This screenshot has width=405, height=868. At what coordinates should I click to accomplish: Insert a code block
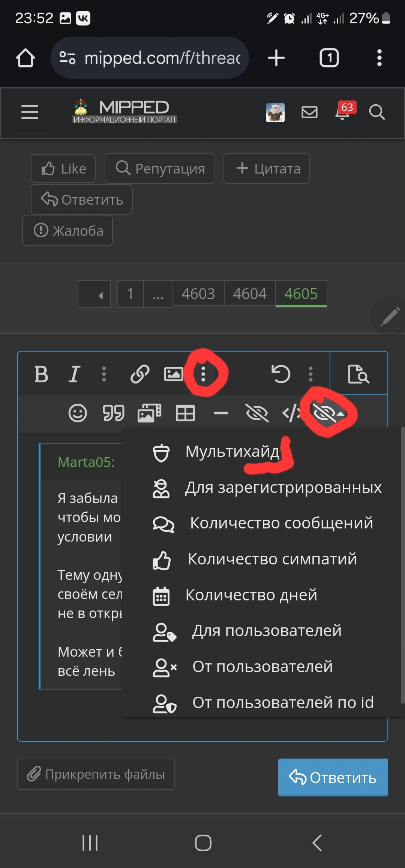pos(291,413)
